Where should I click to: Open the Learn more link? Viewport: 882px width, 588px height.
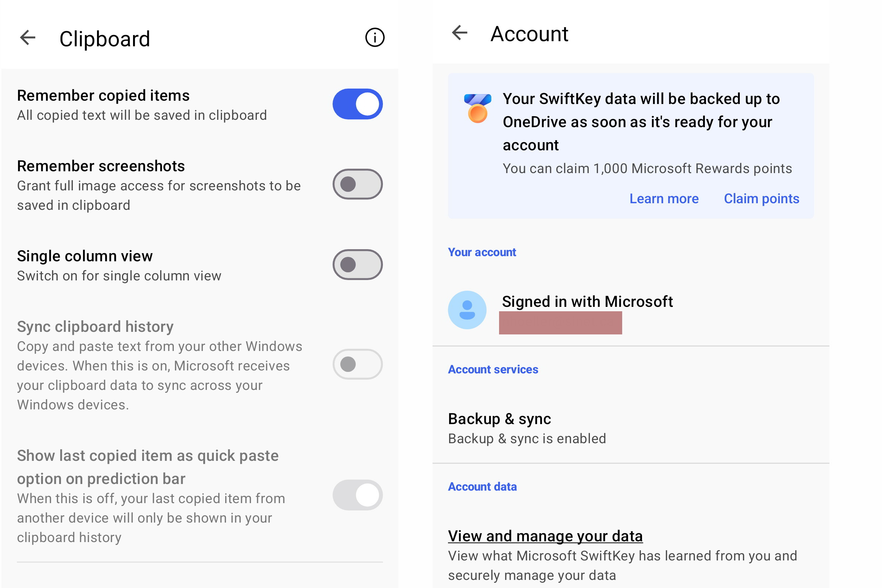click(664, 199)
